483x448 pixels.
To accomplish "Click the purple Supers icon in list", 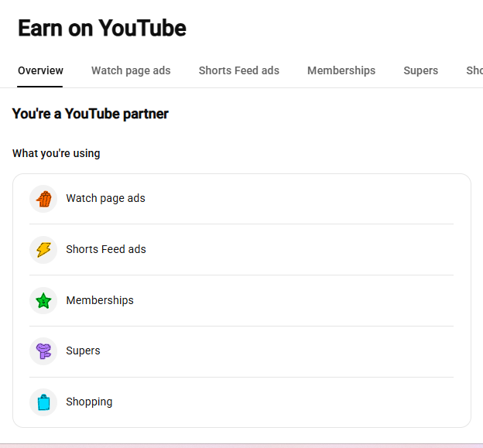I will [x=43, y=351].
